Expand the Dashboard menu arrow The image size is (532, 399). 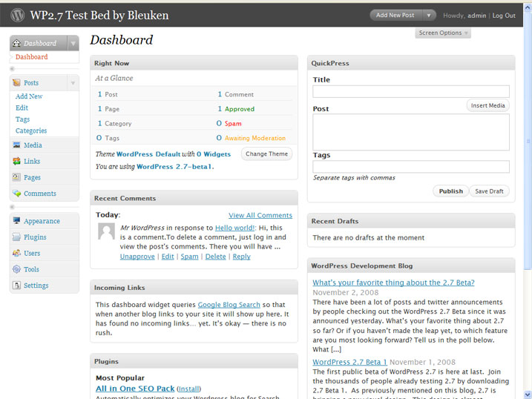tap(73, 44)
